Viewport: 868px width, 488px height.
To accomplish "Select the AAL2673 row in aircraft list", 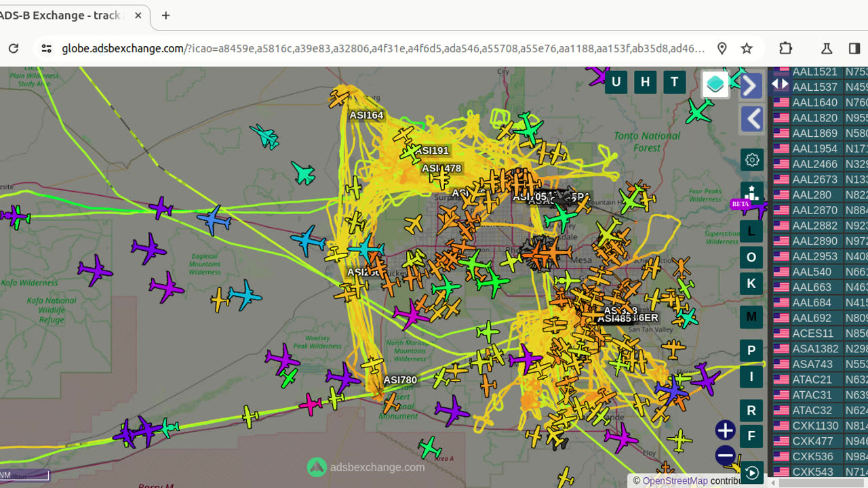I will (819, 180).
